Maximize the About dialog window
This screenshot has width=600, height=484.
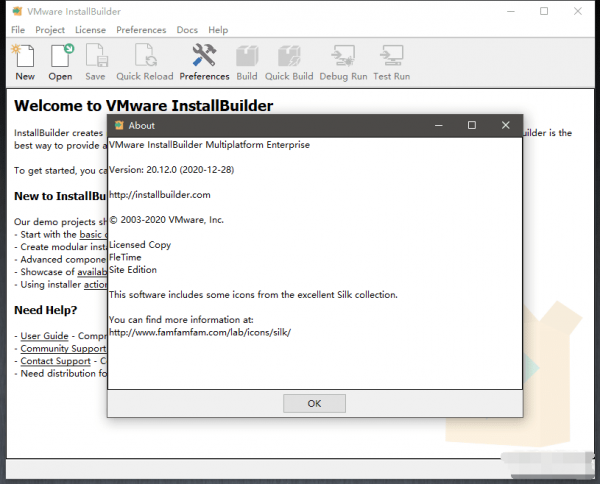(472, 125)
